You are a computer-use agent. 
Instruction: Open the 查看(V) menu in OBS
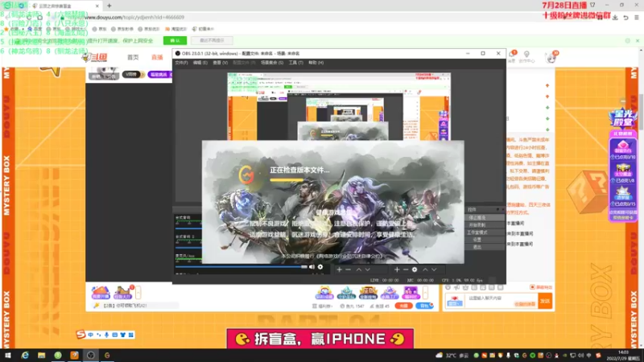220,63
